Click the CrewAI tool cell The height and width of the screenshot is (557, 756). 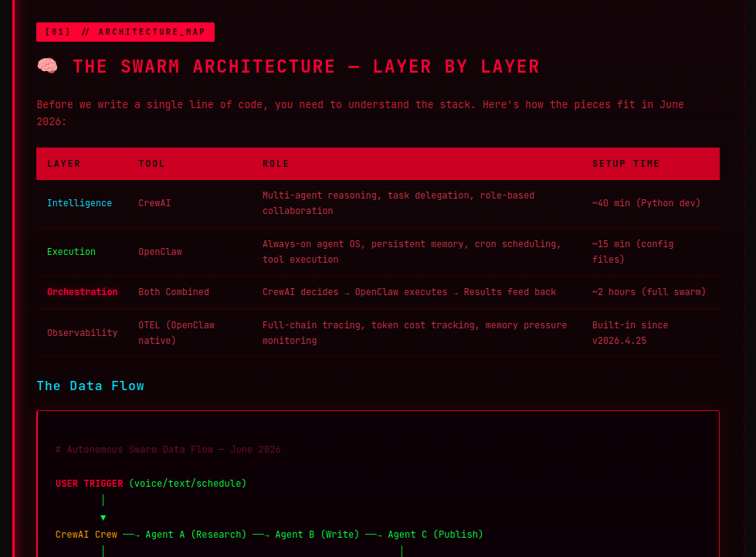[x=154, y=203]
